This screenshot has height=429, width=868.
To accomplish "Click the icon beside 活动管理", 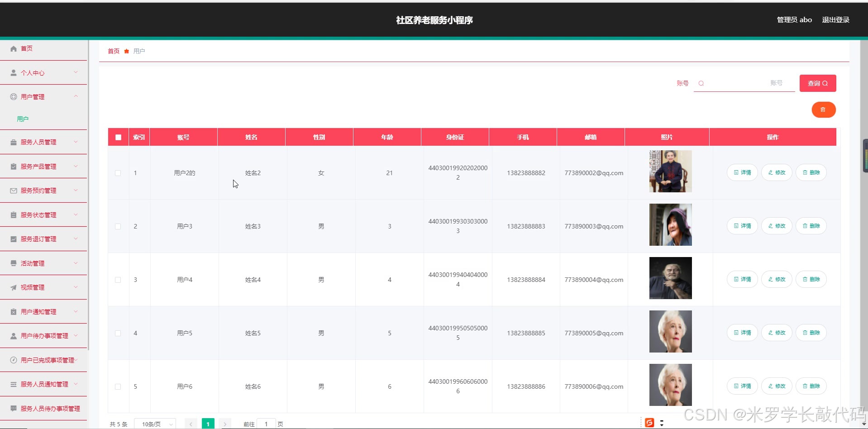I will (x=14, y=263).
